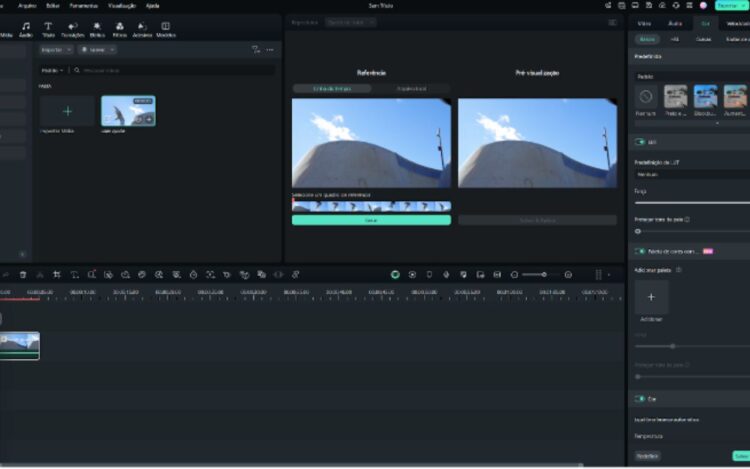This screenshot has height=469, width=750.
Task: Expand the presets list arrow below thumbnails
Action: pyautogui.click(x=717, y=123)
